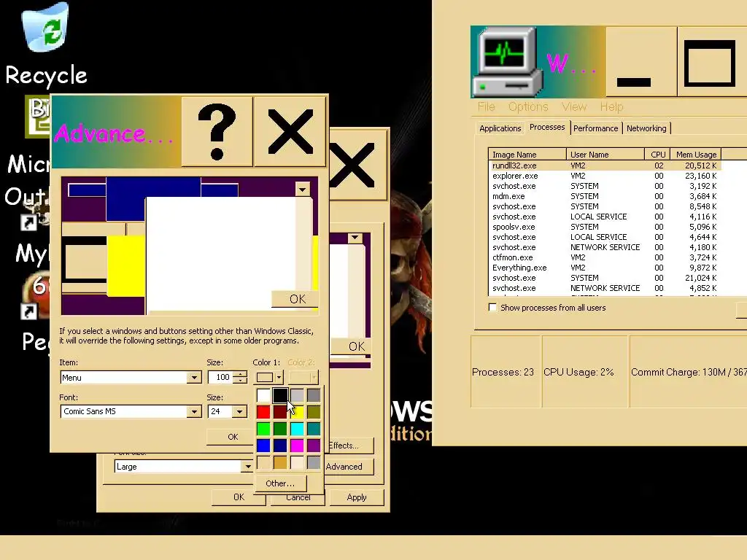This screenshot has width=747, height=560.
Task: Choose the olive color swatch
Action: pos(314,412)
